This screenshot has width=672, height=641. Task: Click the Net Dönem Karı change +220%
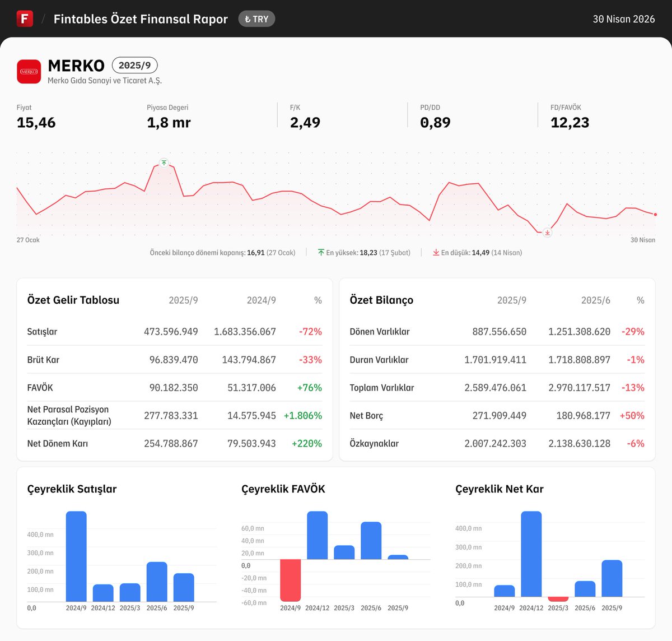pyautogui.click(x=307, y=444)
